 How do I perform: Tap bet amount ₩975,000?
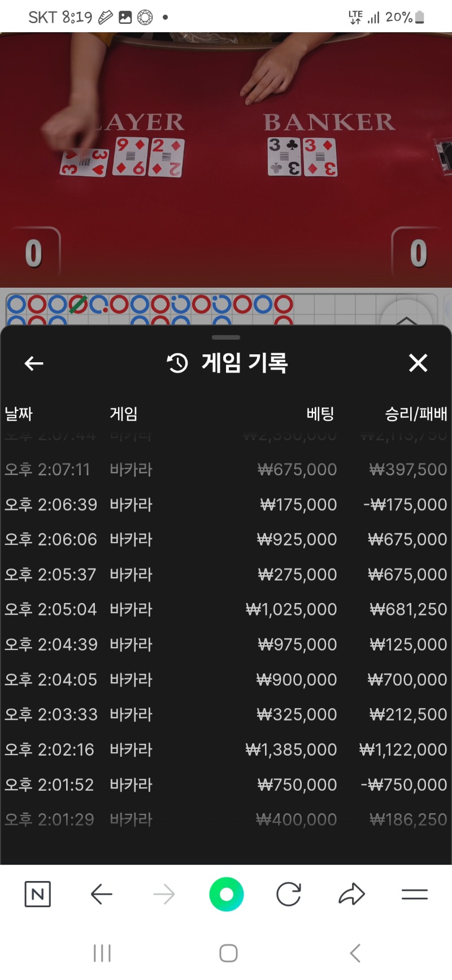[x=297, y=644]
